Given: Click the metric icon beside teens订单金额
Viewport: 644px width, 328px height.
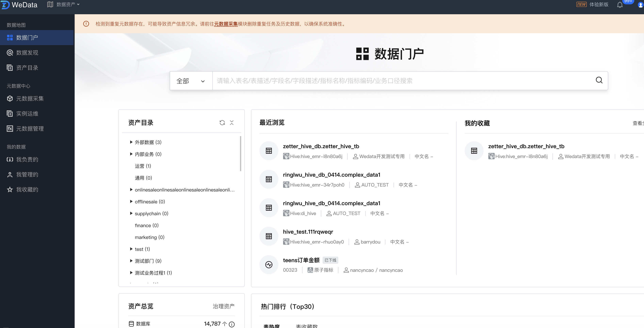Looking at the screenshot, I should tap(269, 265).
